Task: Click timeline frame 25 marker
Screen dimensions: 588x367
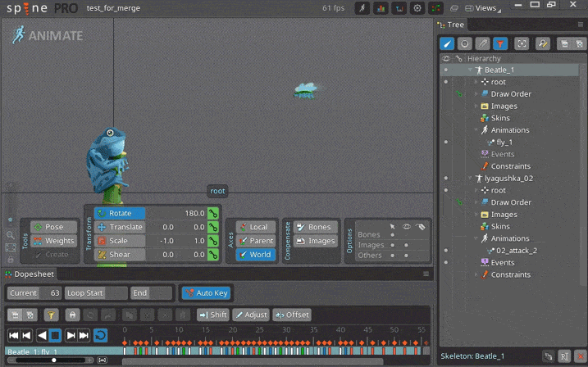Action: pyautogui.click(x=259, y=330)
